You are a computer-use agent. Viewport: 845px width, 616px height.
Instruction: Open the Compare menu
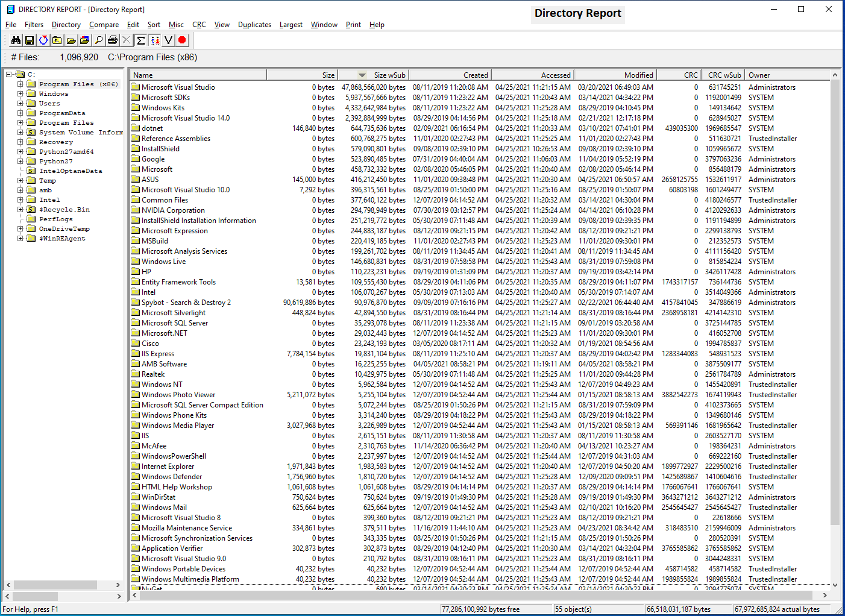point(104,25)
